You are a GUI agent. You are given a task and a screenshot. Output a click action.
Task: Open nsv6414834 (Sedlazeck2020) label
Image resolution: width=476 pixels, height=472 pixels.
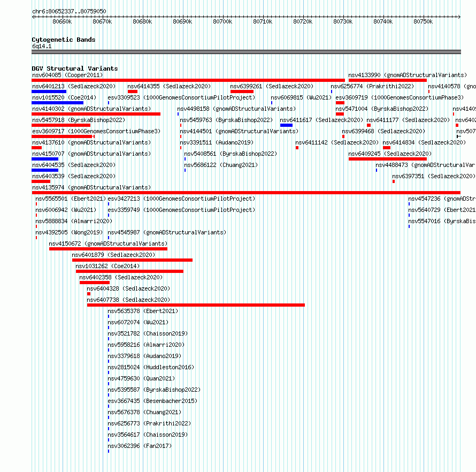click(424, 142)
